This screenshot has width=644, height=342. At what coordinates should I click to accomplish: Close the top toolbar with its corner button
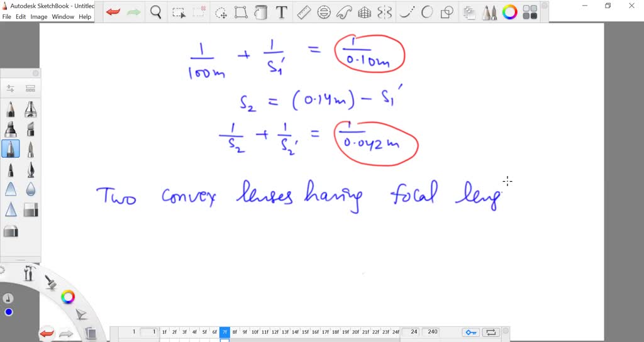click(x=544, y=5)
